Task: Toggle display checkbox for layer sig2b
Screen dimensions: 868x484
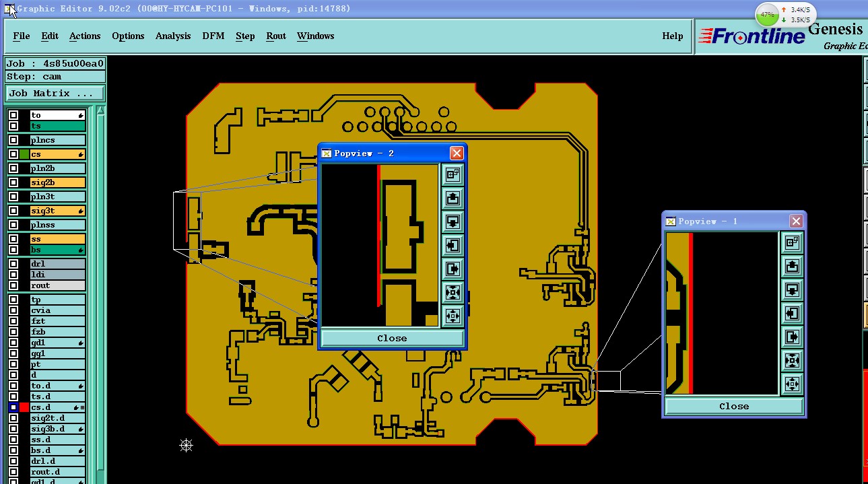Action: point(13,182)
